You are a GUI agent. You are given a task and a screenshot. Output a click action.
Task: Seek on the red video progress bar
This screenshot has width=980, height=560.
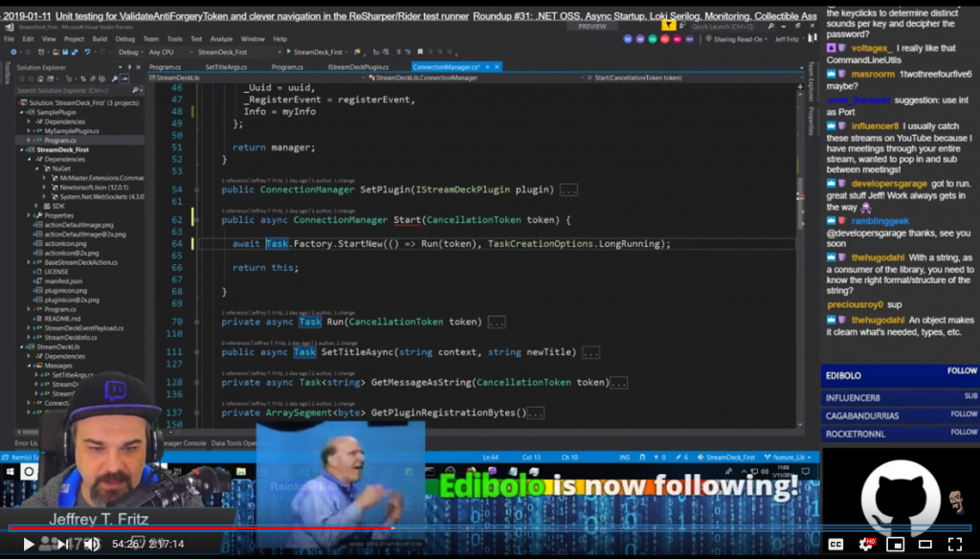(x=489, y=528)
